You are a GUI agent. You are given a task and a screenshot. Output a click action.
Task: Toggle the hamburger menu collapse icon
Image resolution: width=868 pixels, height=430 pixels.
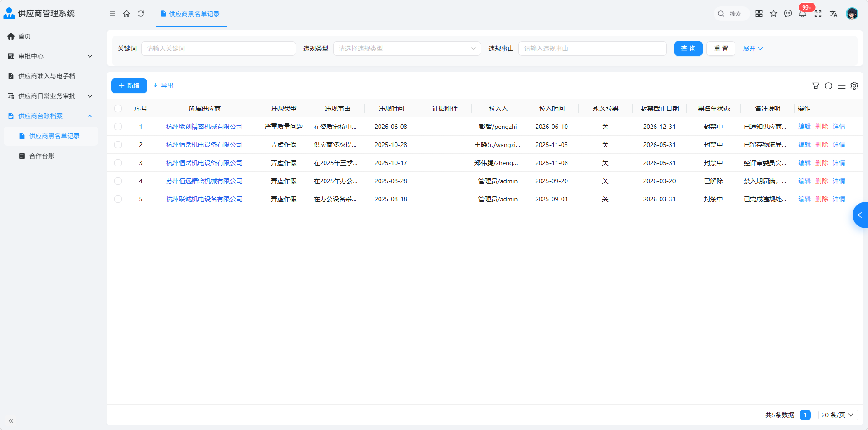point(113,14)
